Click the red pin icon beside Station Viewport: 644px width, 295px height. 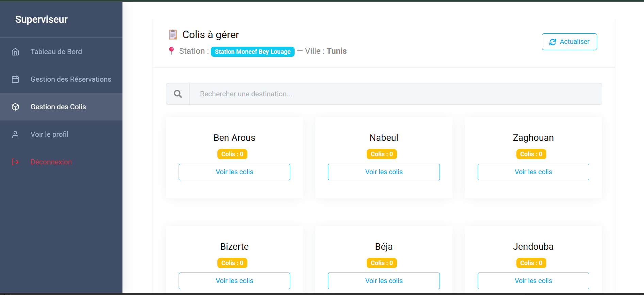pos(171,51)
